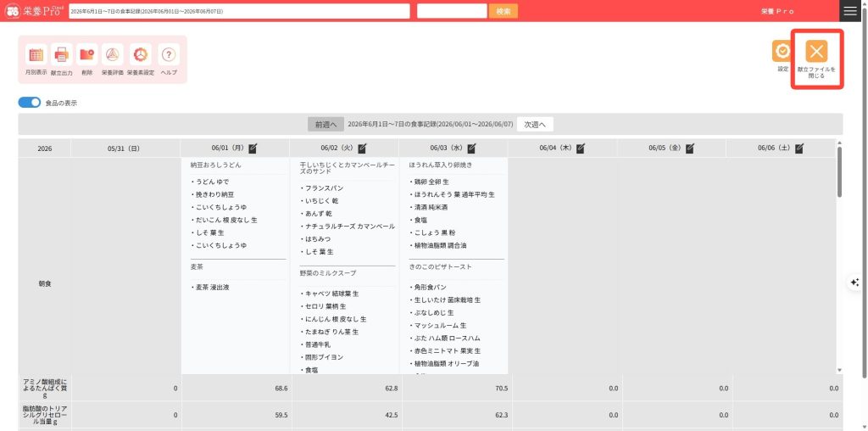Edit the 06/01 (月) column icon
The image size is (868, 431).
[x=253, y=148]
